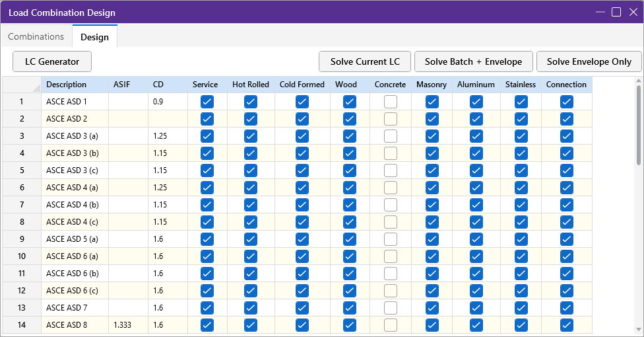The height and width of the screenshot is (337, 644).
Task: Toggle Connection checkbox for ASCE ASD 7
Action: pos(566,308)
